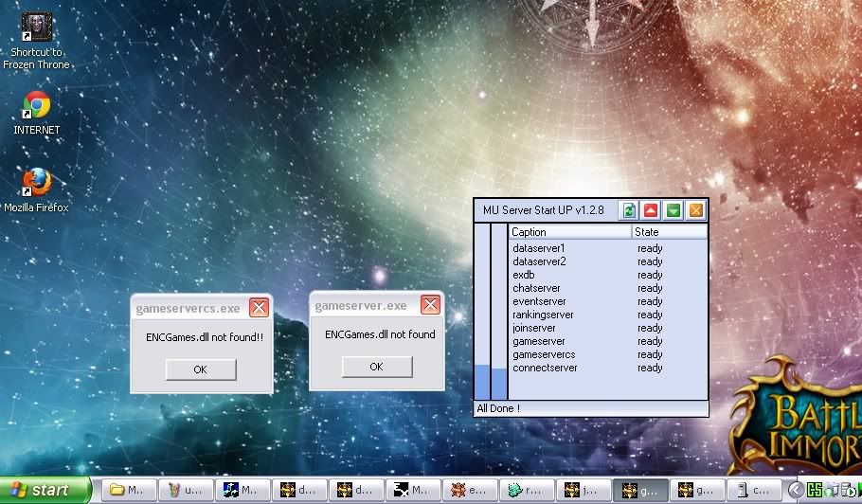862x504 pixels.
Task: Click the green refresh icon in MU Server Start UP
Action: 628,210
